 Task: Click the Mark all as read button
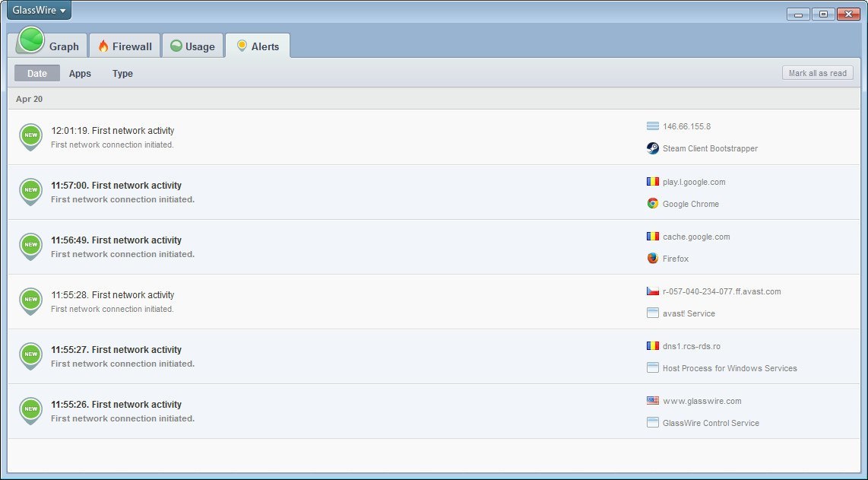(817, 72)
